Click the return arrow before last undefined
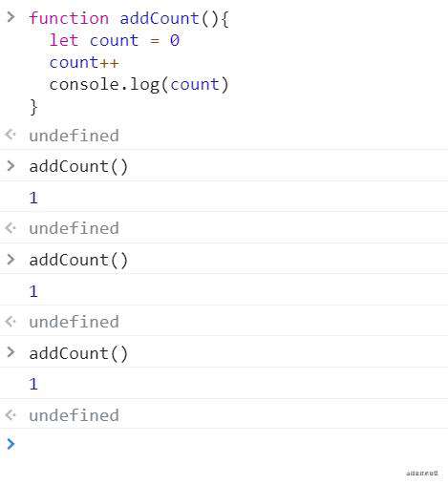 tap(11, 414)
